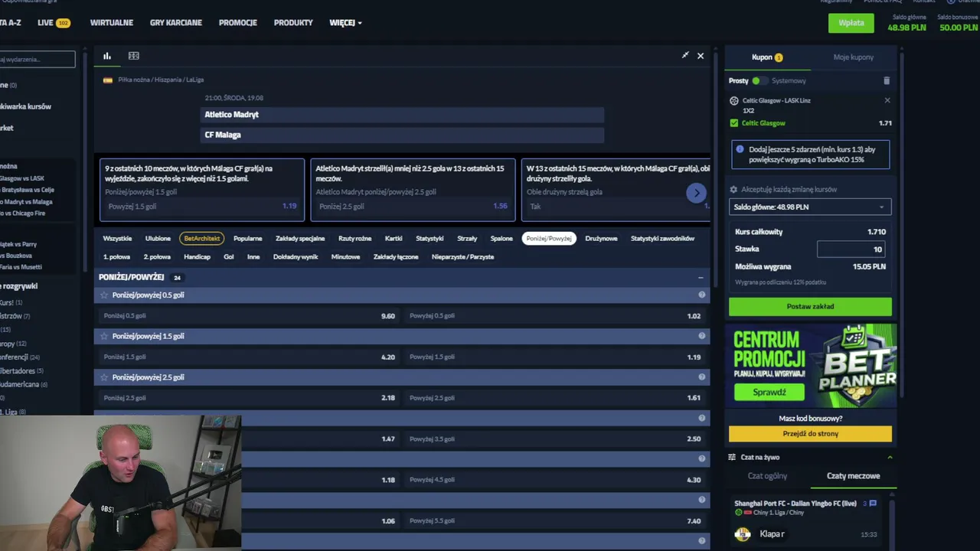
Task: Favorite the Poniżej/powyżej 1.5 goli market
Action: [x=104, y=336]
